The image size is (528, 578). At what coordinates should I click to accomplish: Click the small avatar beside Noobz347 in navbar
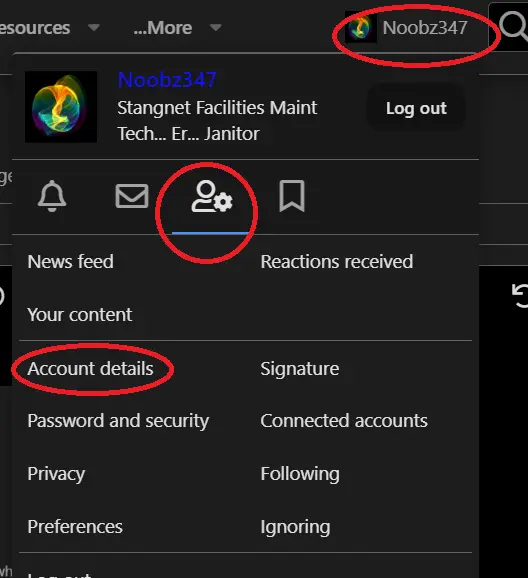pyautogui.click(x=361, y=28)
